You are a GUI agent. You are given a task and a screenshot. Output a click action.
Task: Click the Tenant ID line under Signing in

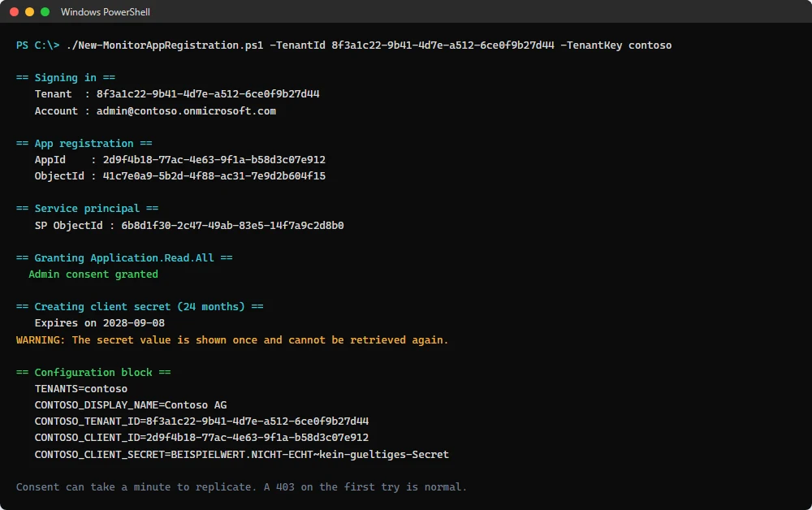[177, 94]
